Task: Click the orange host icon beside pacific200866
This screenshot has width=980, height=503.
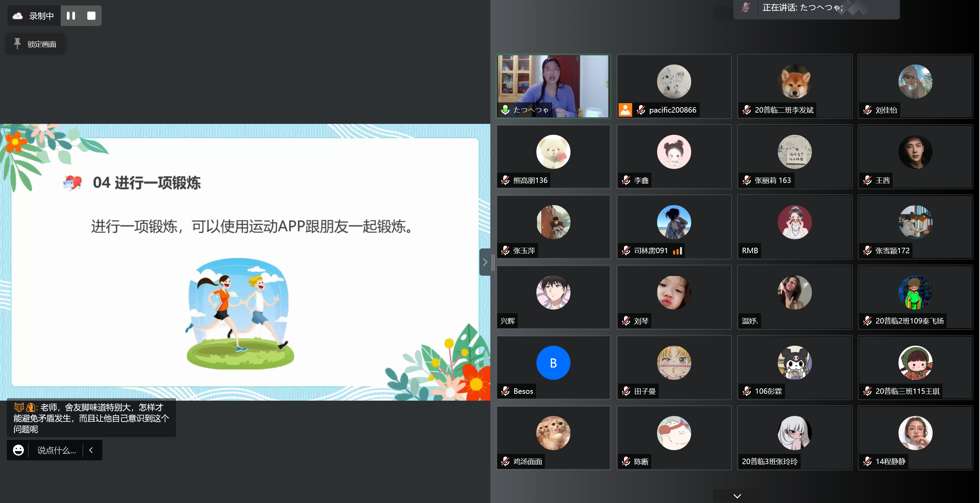Action: [625, 110]
